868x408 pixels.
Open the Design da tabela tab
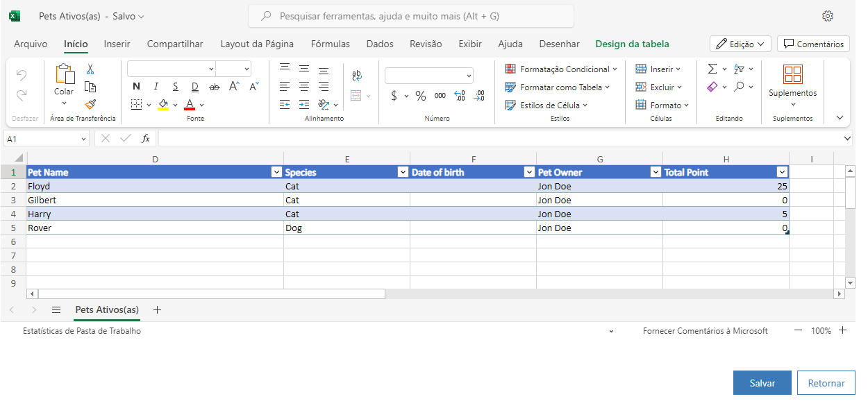click(632, 44)
